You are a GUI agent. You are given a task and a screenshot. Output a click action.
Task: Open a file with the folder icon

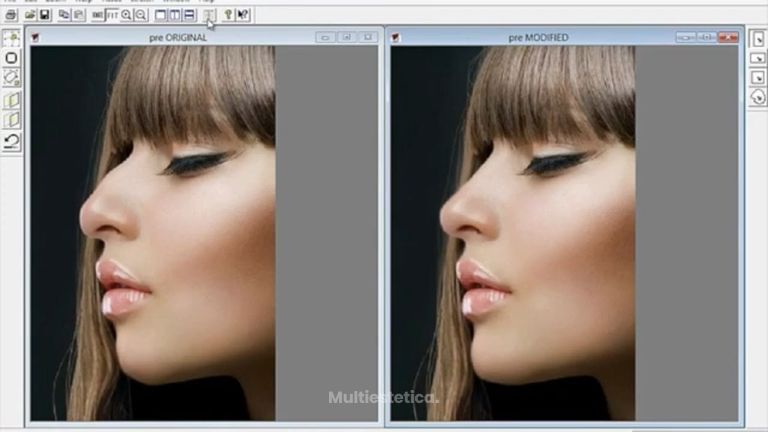(x=30, y=15)
